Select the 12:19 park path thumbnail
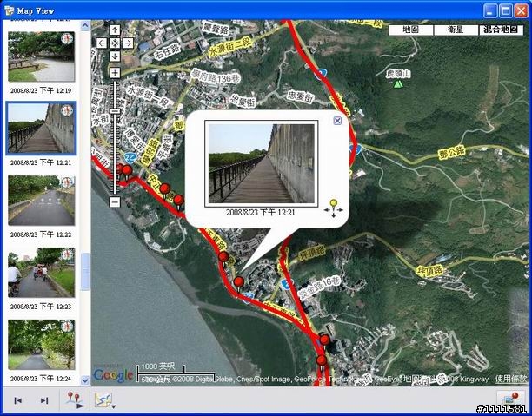 42,56
